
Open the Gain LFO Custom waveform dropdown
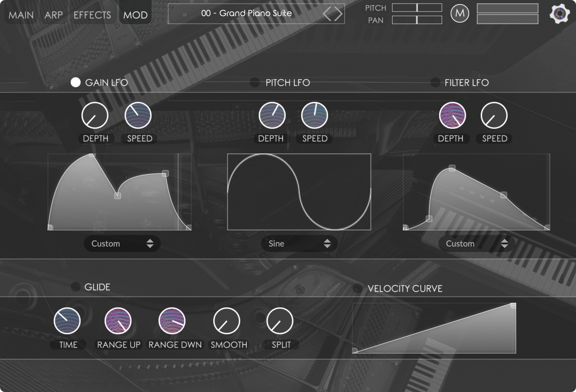(122, 243)
